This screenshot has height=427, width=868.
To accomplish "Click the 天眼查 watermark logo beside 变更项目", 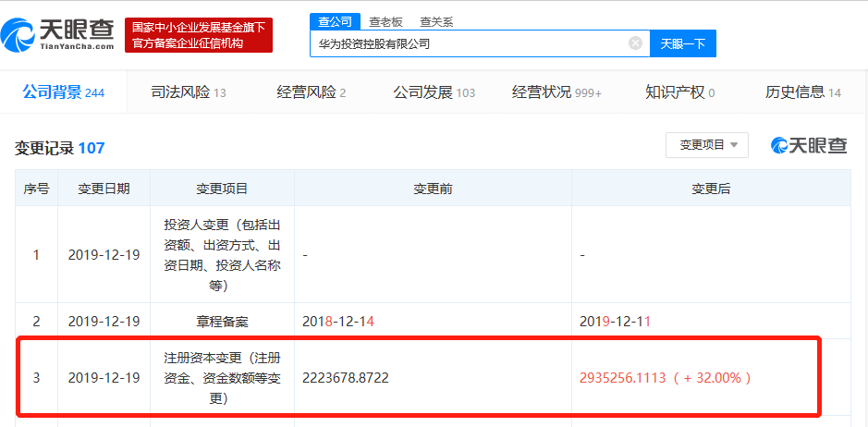I will click(809, 145).
